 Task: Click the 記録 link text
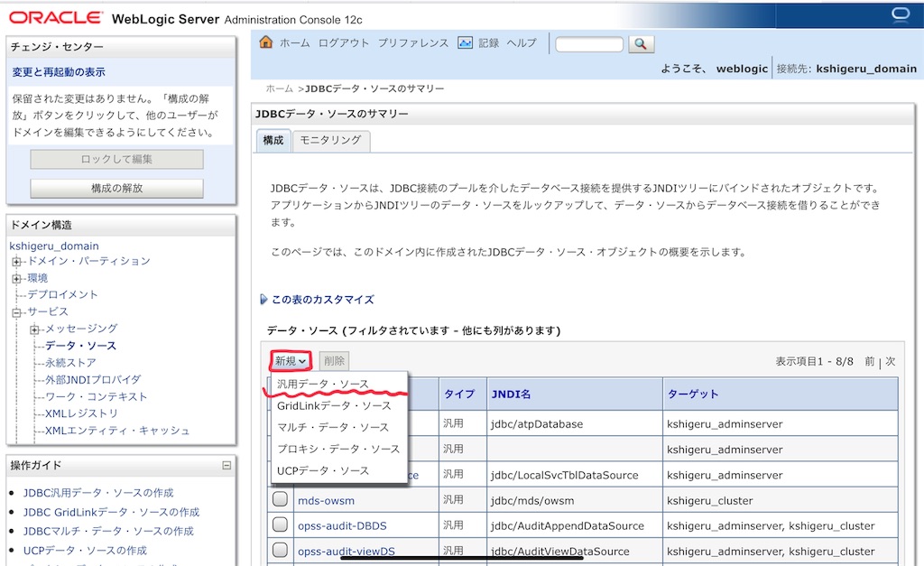click(488, 43)
